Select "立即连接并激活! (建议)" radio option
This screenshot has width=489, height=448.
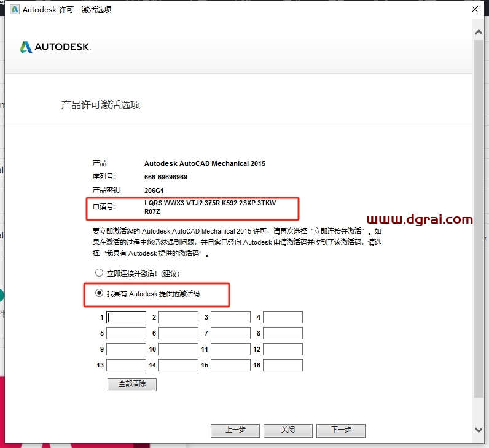(x=99, y=273)
